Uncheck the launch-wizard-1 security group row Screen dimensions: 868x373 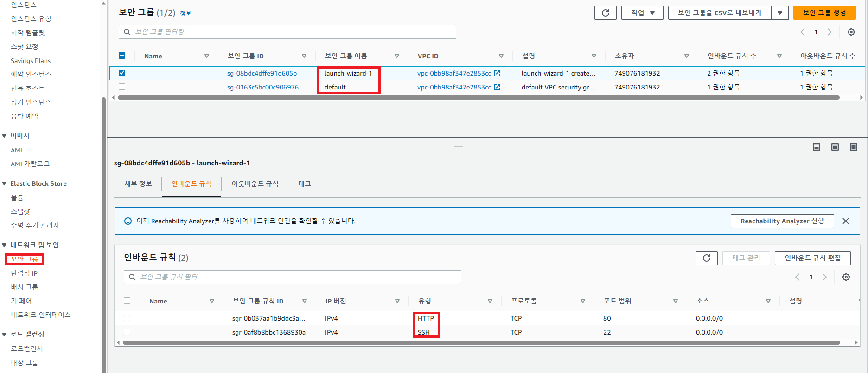(x=122, y=73)
